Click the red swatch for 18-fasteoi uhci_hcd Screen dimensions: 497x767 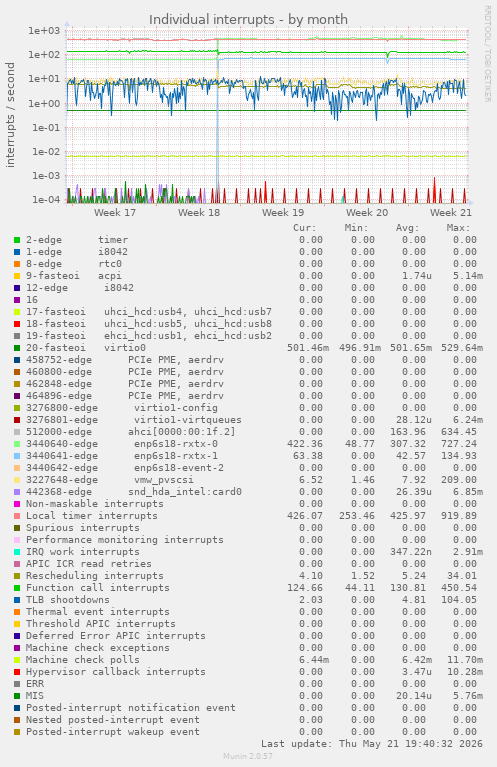17,324
